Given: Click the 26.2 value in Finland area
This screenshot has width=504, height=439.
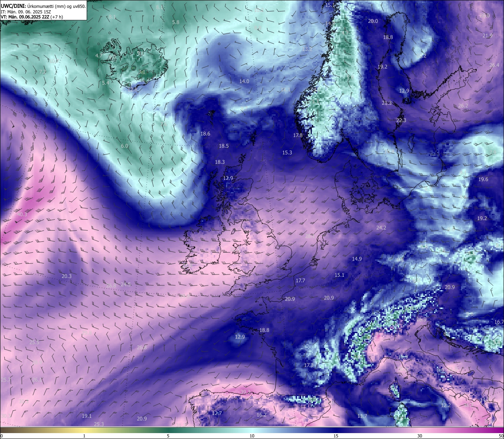Looking at the screenshot, I should (x=463, y=106).
